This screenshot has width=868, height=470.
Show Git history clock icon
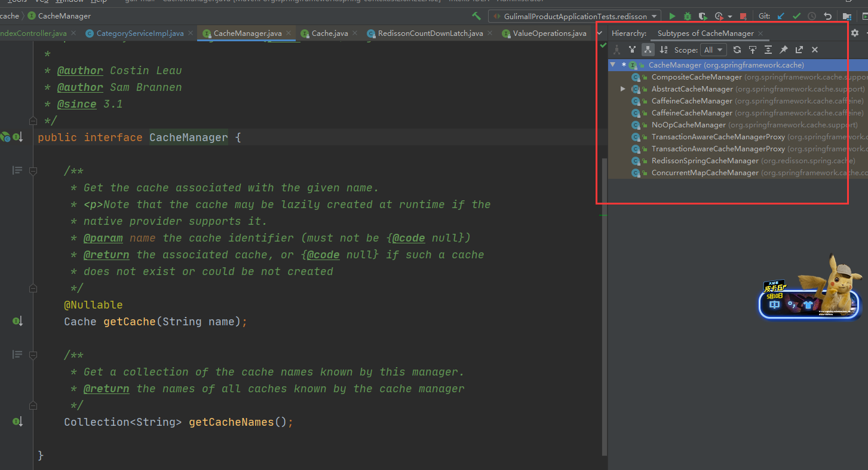812,16
